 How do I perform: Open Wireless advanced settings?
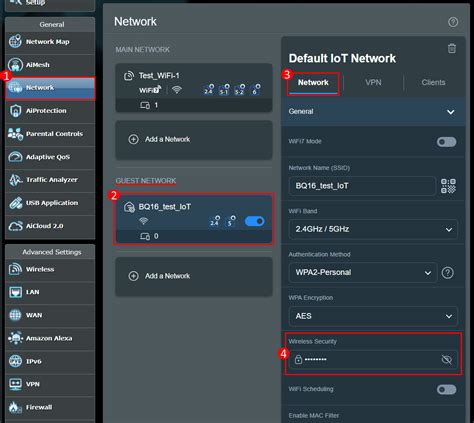50,269
